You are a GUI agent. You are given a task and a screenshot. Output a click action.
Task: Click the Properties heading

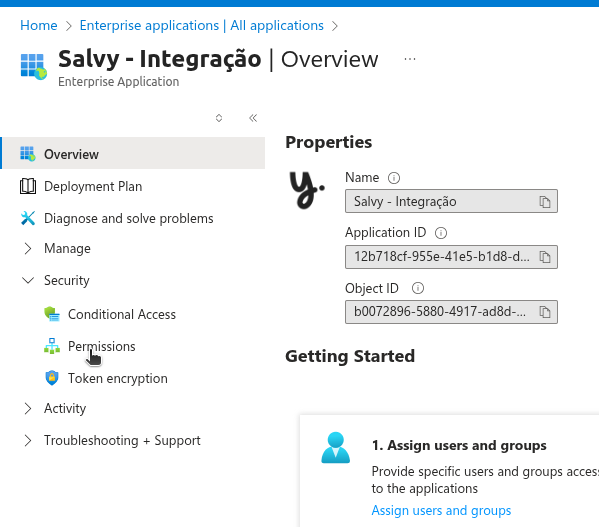[329, 142]
